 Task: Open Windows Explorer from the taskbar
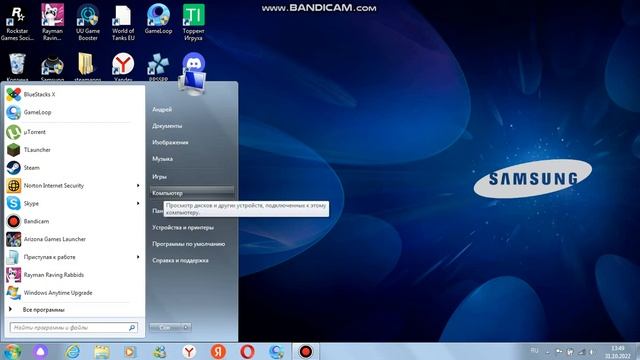point(102,351)
